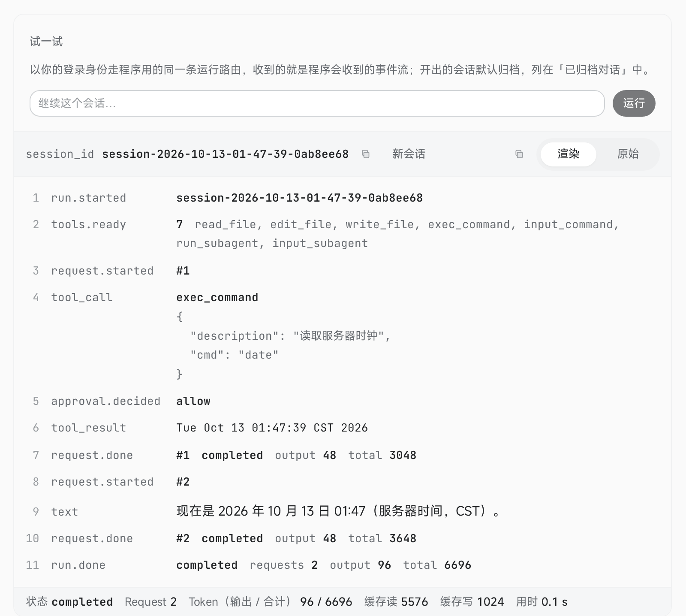686x616 pixels.
Task: Click the Request 2 status entry
Action: pos(150,602)
